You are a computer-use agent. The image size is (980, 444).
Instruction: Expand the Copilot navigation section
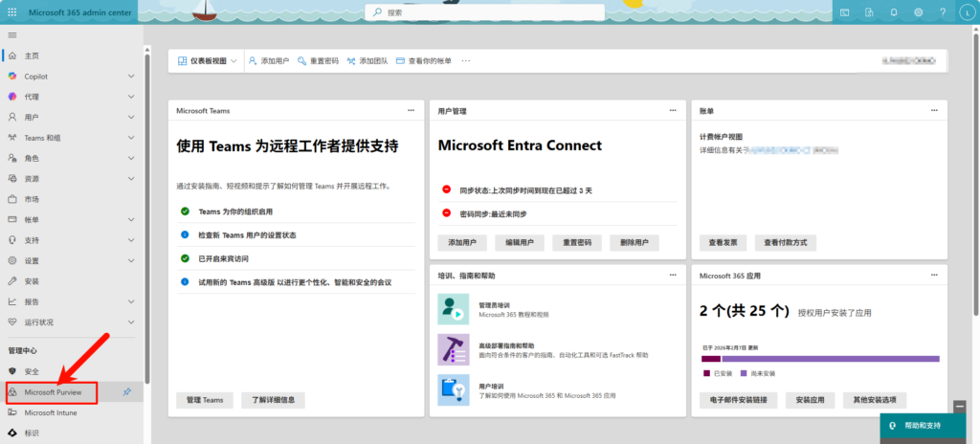[131, 76]
